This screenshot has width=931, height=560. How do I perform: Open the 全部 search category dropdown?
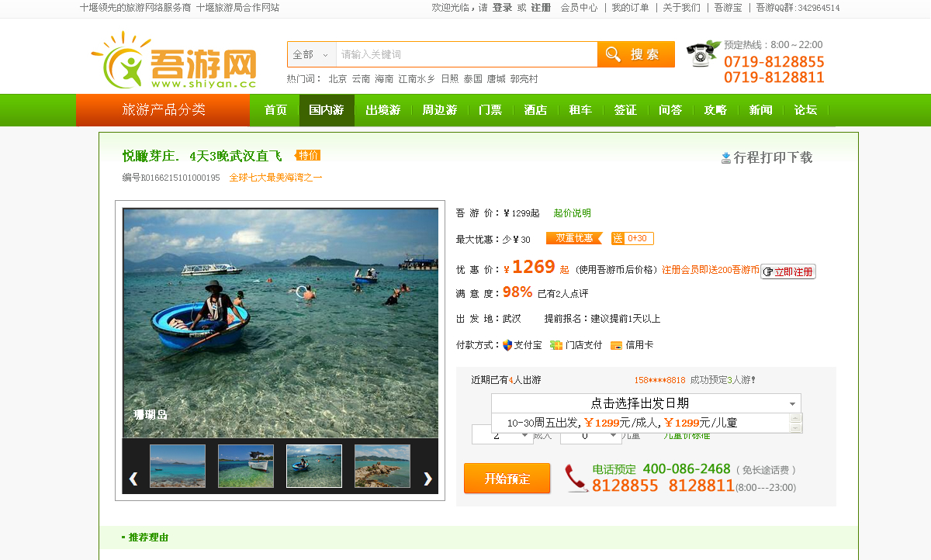point(312,54)
